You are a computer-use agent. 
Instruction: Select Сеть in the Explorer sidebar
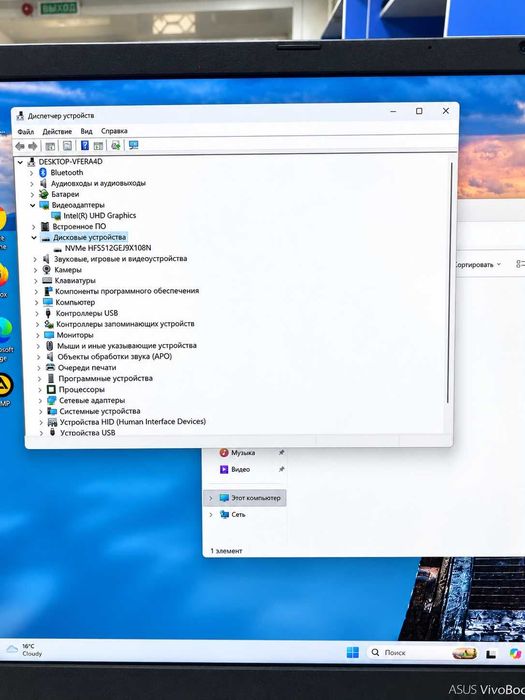238,515
